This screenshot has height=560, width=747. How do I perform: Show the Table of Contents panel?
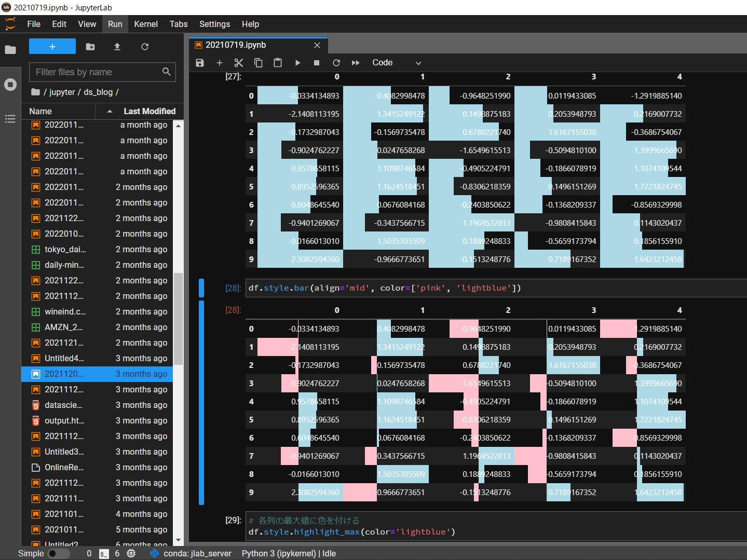click(x=10, y=119)
